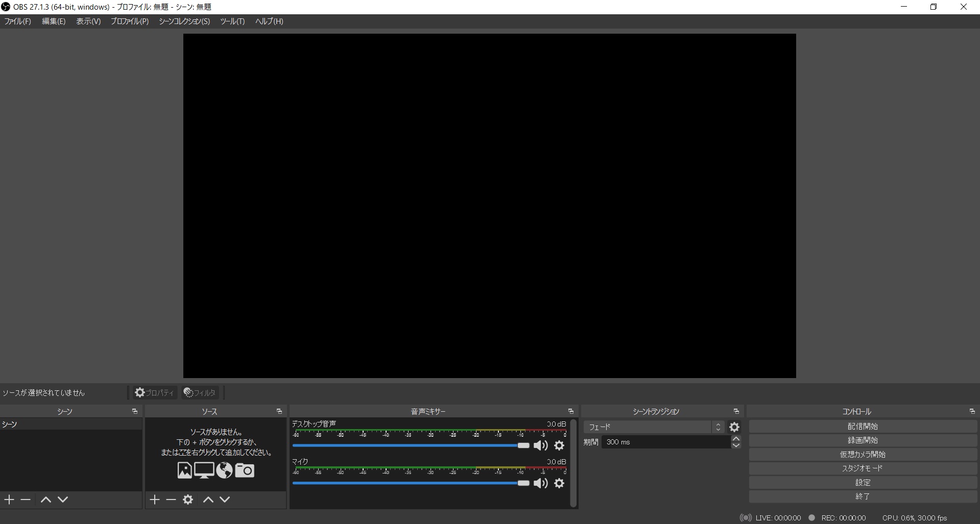Open the フェード transition dropdown
The height and width of the screenshot is (524, 980).
click(654, 427)
